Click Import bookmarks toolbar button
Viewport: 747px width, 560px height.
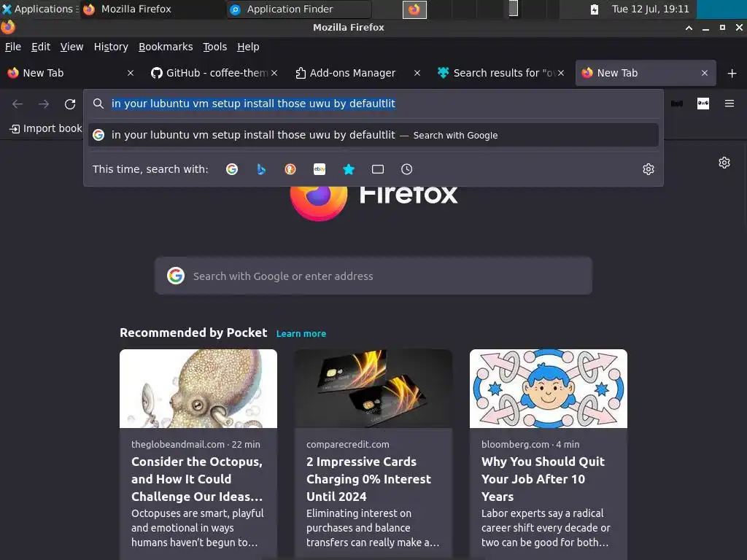click(46, 128)
